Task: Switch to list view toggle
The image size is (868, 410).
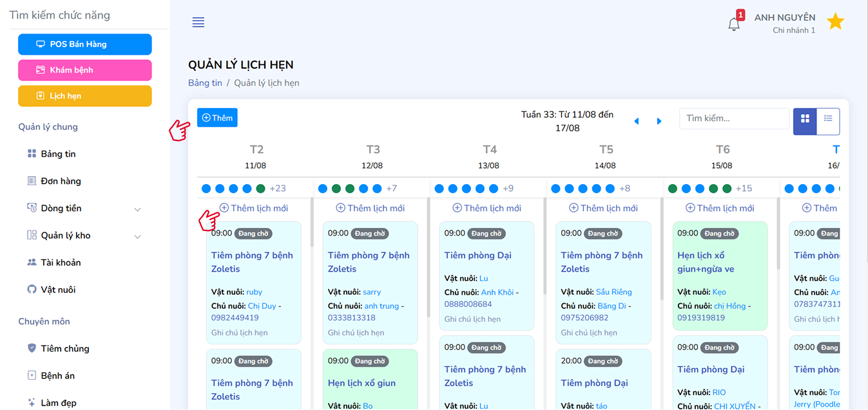Action: pos(828,119)
